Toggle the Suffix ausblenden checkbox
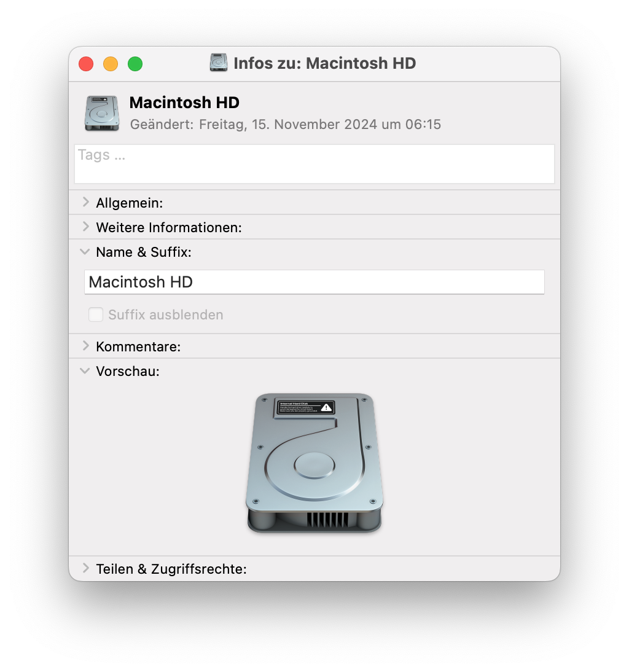The height and width of the screenshot is (672, 629). coord(96,314)
